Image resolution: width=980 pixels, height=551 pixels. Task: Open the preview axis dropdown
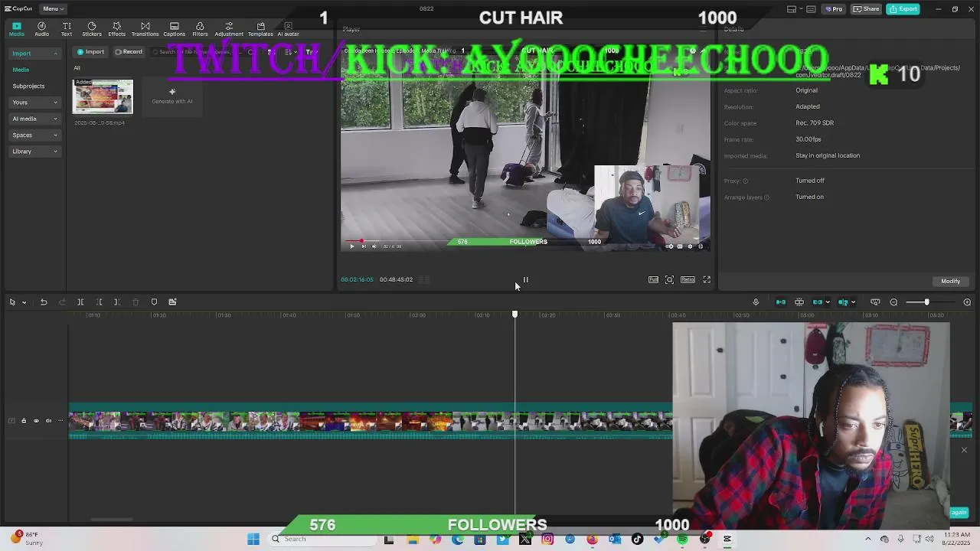coord(853,302)
